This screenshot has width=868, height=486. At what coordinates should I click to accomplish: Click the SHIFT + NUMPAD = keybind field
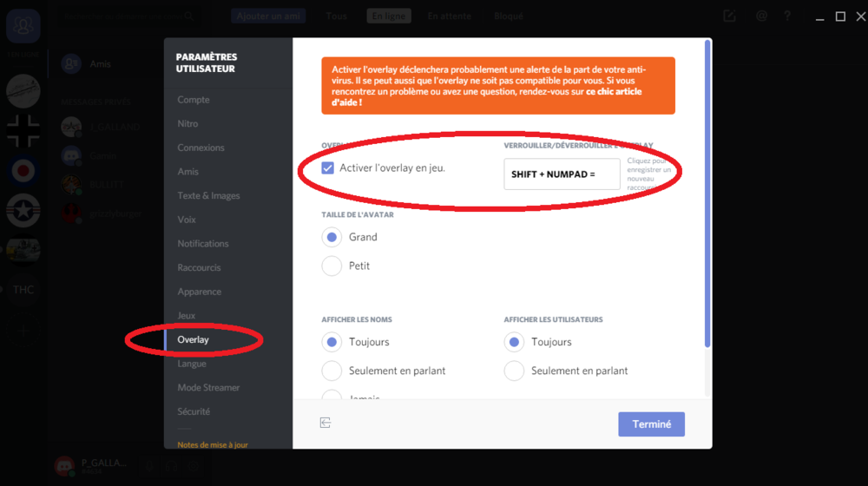coord(562,174)
